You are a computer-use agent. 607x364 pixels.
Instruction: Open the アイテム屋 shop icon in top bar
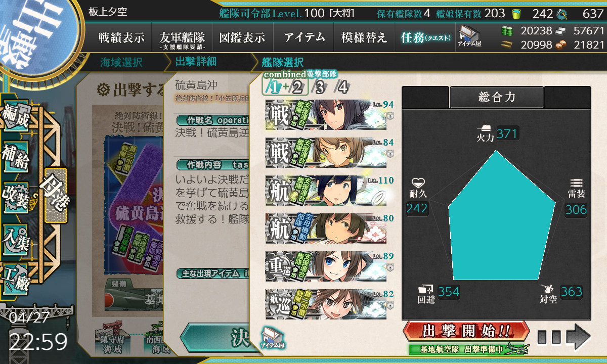470,37
